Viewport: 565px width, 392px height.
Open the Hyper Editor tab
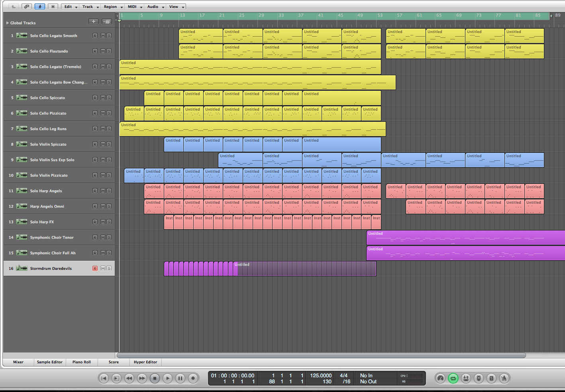(145, 362)
